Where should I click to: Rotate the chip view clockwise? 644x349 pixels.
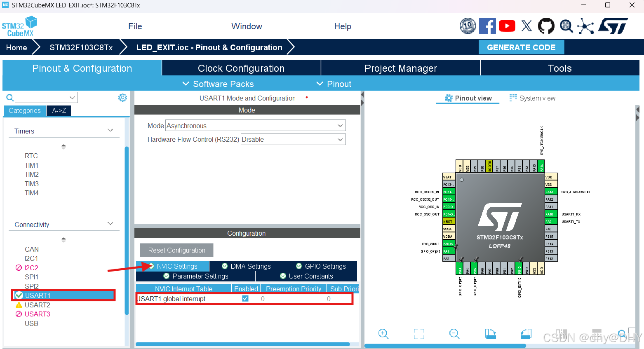coord(490,334)
